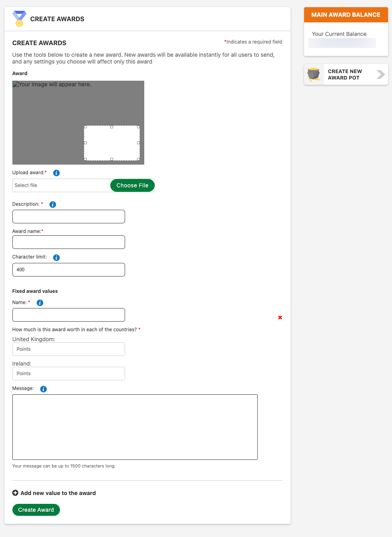Select the crop region on the award image preview
Screen dimensions: 392x537
tap(112, 143)
